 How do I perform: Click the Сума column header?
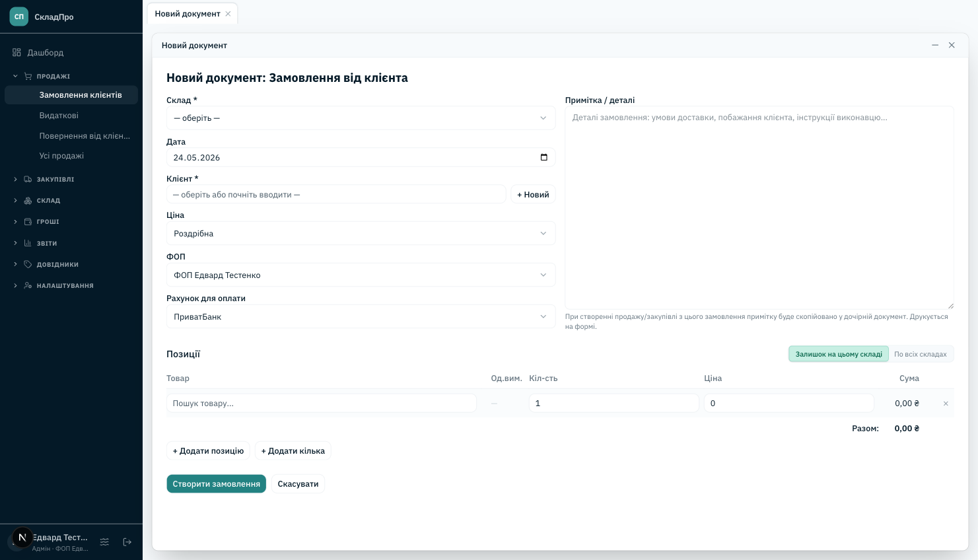coord(909,378)
